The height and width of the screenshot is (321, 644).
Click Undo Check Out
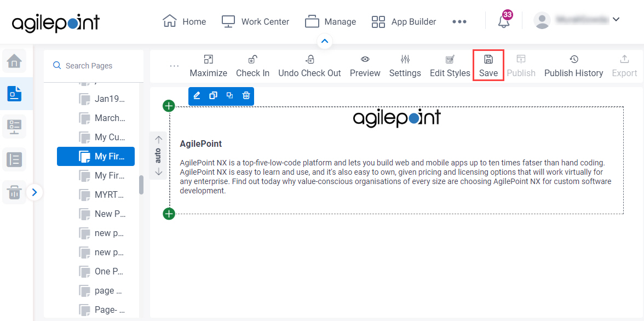click(310, 66)
